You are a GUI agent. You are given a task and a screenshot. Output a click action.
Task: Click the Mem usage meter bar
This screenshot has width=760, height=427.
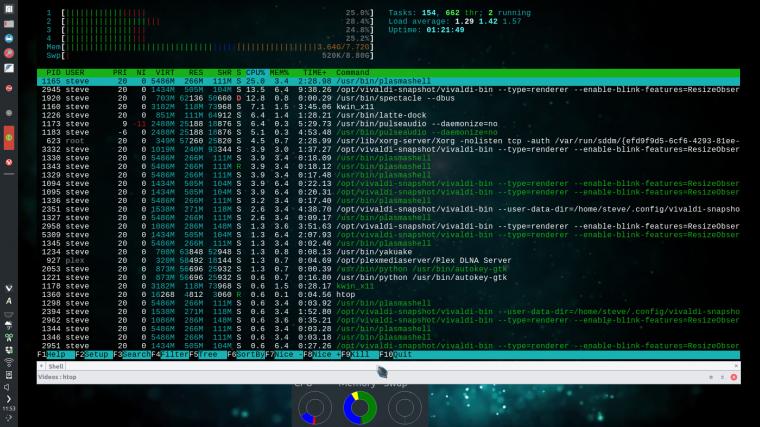coord(210,47)
